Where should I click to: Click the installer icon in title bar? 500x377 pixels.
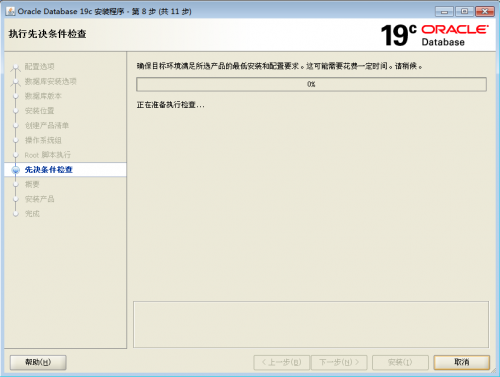(x=10, y=11)
